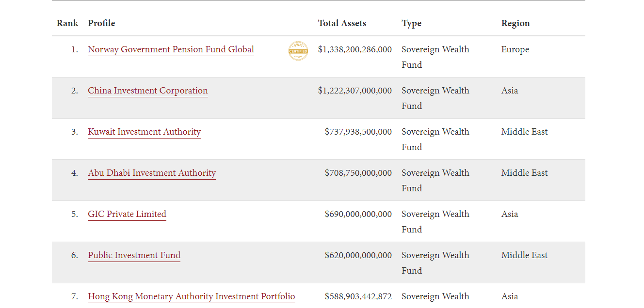
Task: Click the $737,938,500,000 total assets cell
Action: point(358,132)
